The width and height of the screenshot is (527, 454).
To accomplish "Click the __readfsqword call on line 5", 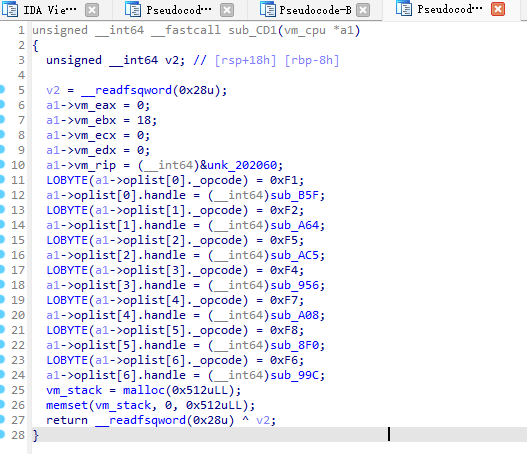I will point(126,90).
